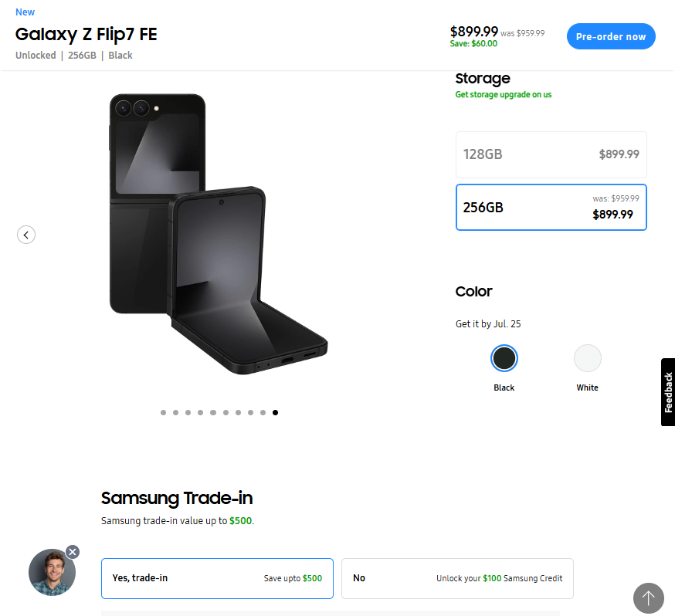Click the Galaxy Z Flip7 FE product image
The width and height of the screenshot is (675, 616).
pyautogui.click(x=219, y=235)
